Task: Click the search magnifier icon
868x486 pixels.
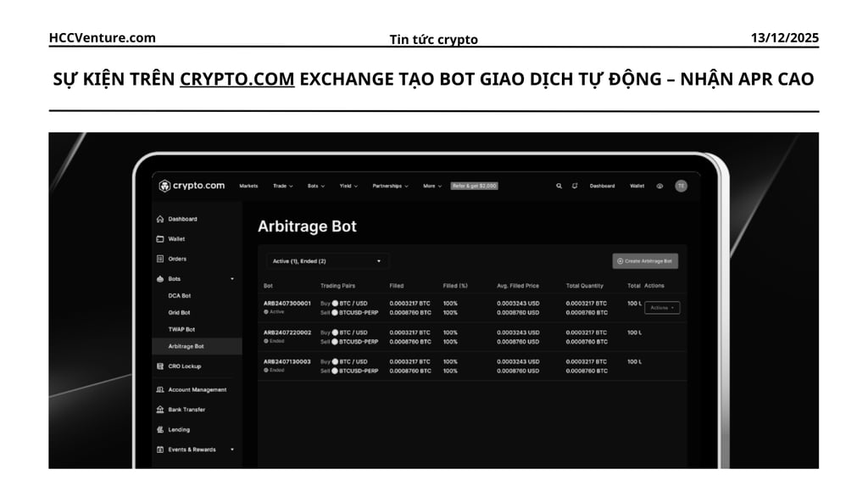Action: pos(559,187)
